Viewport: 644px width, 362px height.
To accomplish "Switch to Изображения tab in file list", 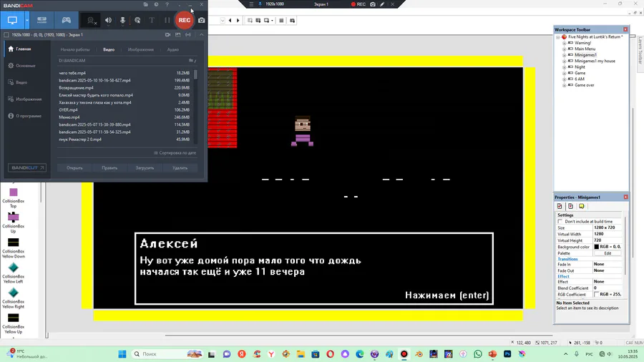I will pos(140,49).
